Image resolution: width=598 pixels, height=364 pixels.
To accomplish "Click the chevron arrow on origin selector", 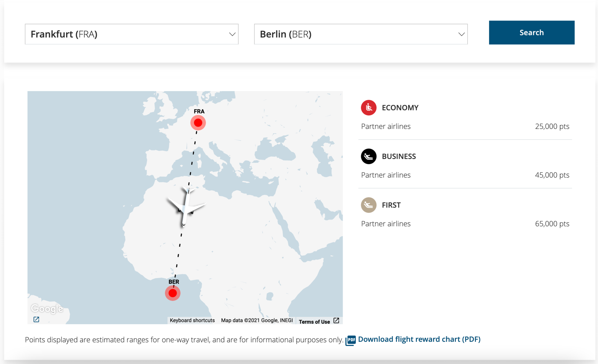I will pos(232,34).
